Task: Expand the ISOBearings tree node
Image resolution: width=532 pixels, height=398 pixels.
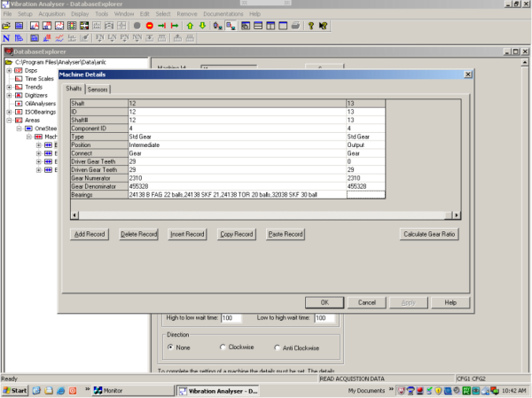Action: pos(9,112)
